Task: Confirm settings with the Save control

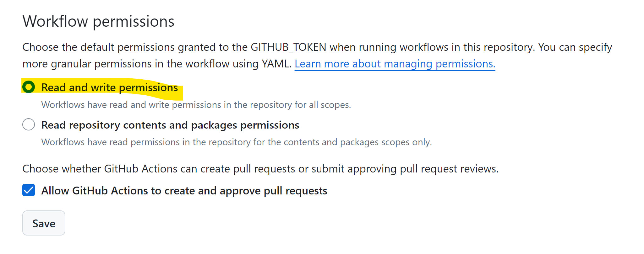Action: pos(43,223)
